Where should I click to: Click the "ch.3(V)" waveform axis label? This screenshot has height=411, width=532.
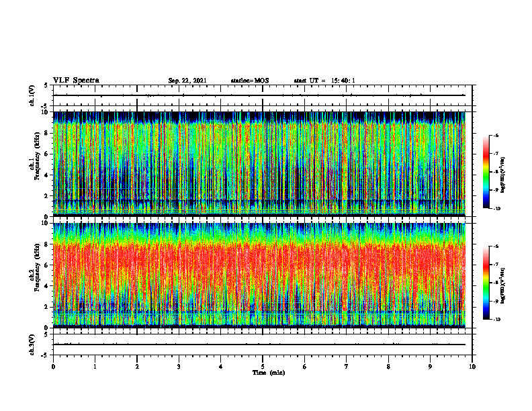32,345
